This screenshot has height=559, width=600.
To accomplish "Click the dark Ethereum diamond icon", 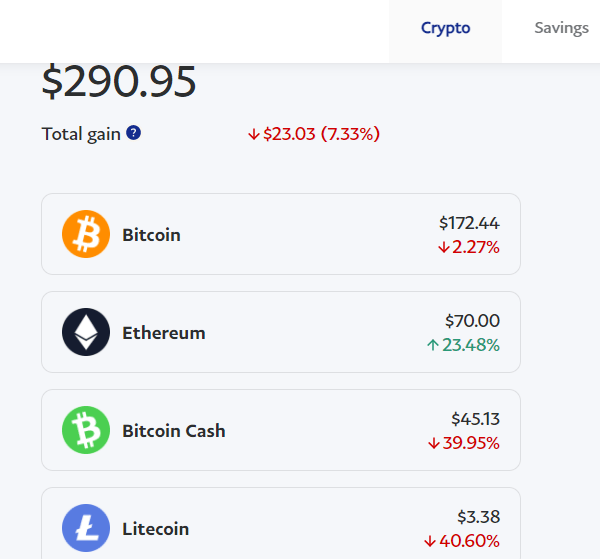I will coord(86,332).
